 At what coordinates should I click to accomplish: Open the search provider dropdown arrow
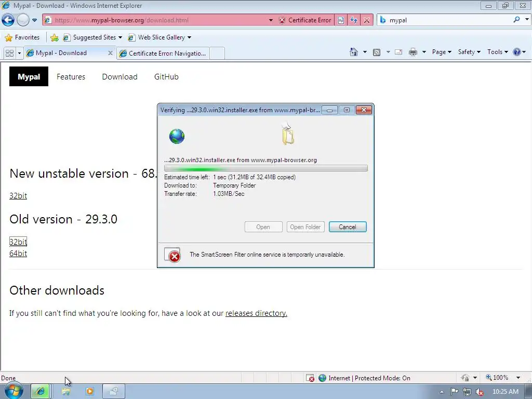coord(527,20)
